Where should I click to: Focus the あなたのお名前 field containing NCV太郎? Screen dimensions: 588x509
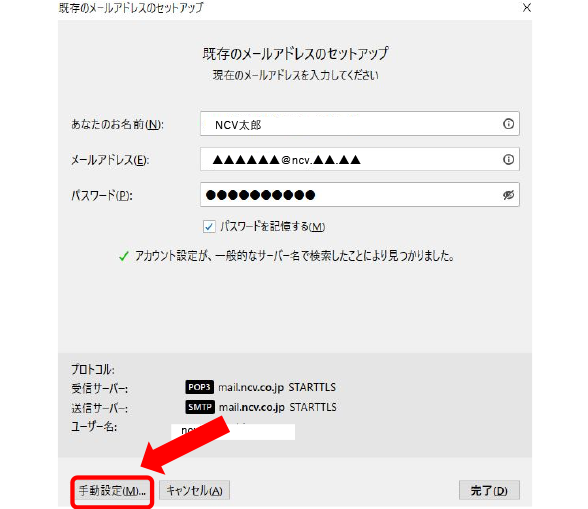click(x=360, y=124)
